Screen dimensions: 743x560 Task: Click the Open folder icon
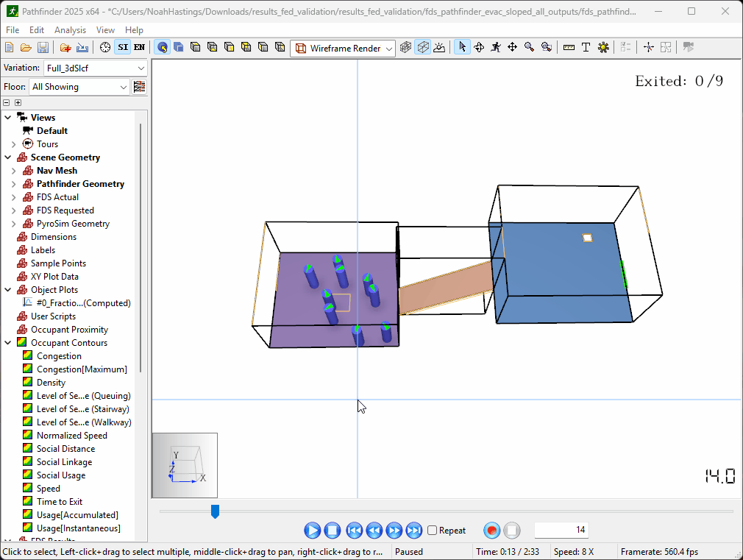tap(26, 47)
